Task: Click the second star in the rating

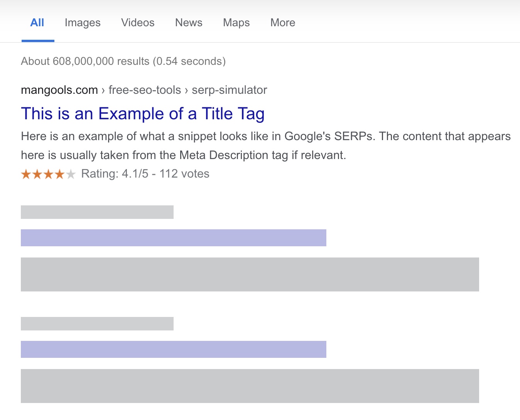Action: [37, 174]
